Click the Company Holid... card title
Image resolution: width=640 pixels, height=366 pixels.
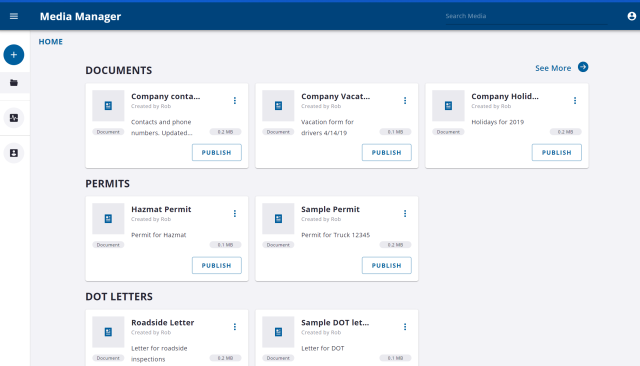pyautogui.click(x=505, y=96)
